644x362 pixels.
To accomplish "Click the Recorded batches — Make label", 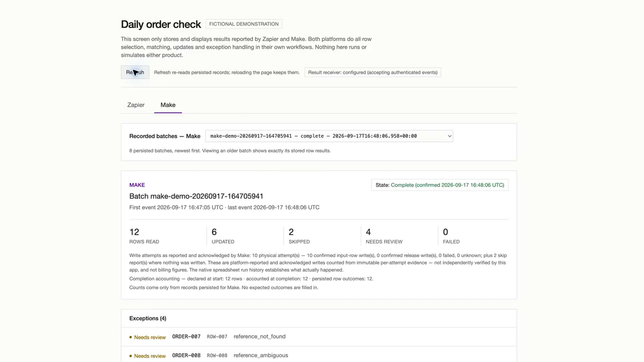I will click(x=165, y=136).
